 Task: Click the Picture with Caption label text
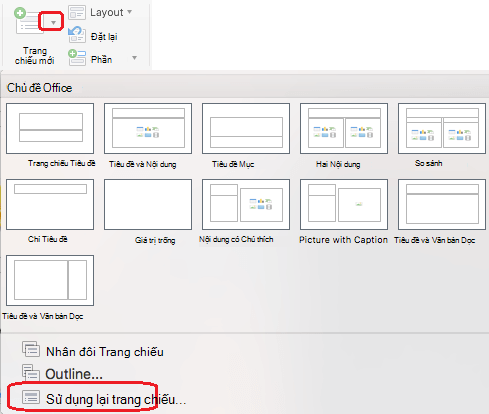click(343, 240)
